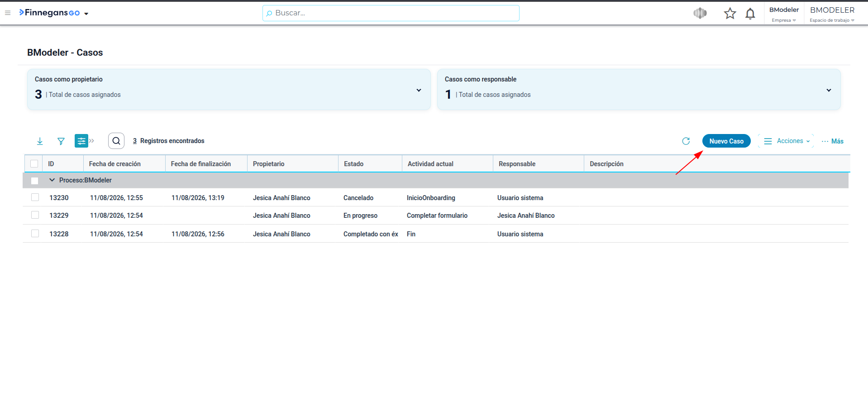Image resolution: width=868 pixels, height=412 pixels.
Task: Click finalization date 11/08/2026, 13:19
Action: (x=198, y=198)
